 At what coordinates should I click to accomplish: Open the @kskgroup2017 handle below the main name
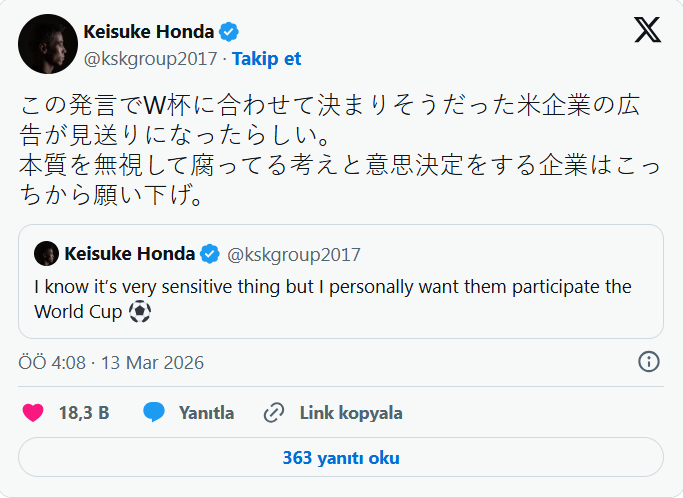coord(151,58)
